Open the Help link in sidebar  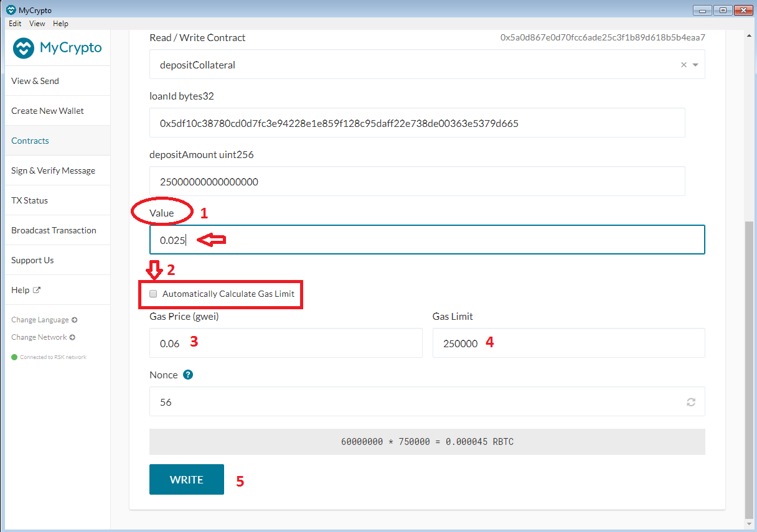pos(57,290)
